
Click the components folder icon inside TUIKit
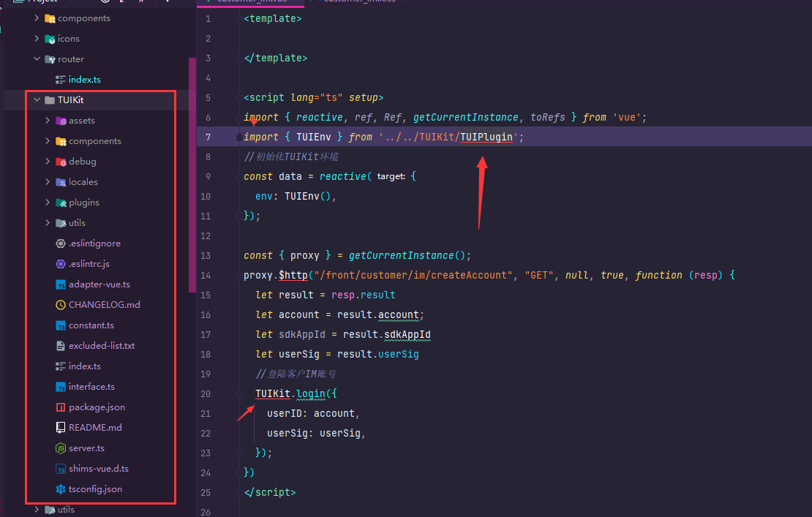[61, 141]
